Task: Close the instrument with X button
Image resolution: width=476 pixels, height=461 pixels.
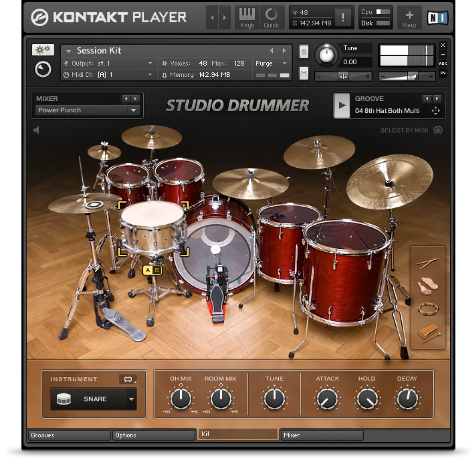Action: [x=443, y=45]
